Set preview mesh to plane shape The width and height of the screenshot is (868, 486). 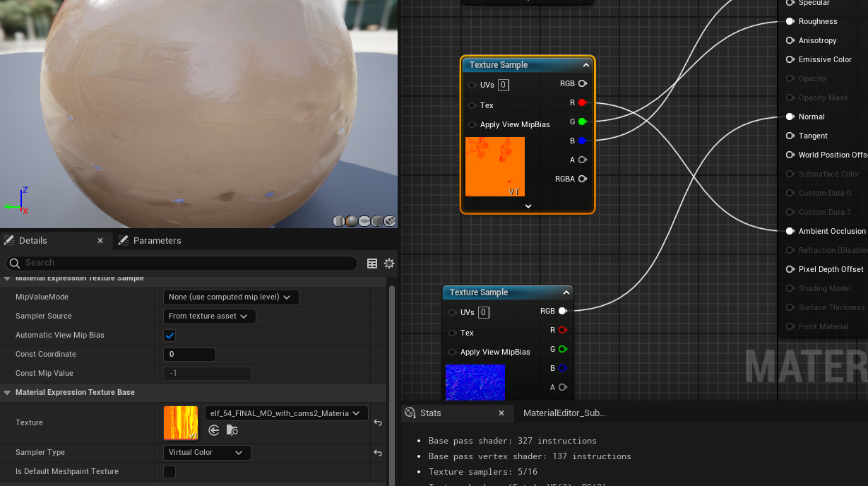[364, 221]
